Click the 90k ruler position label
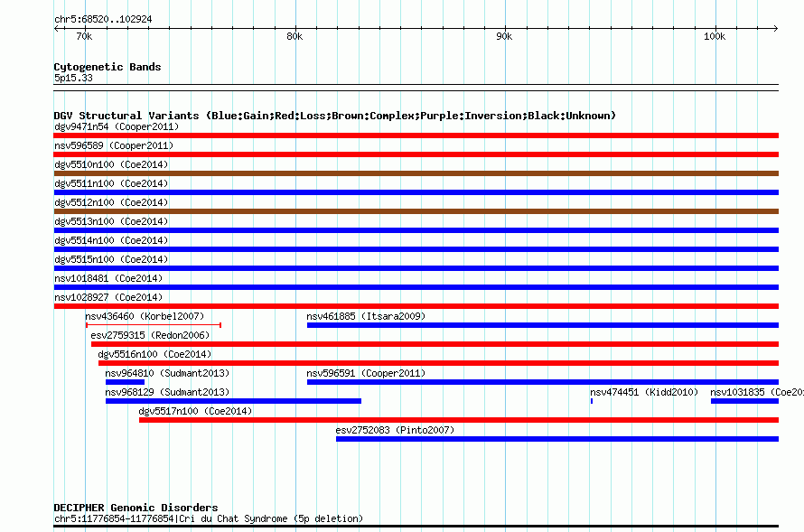This screenshot has height=532, width=804. (504, 36)
